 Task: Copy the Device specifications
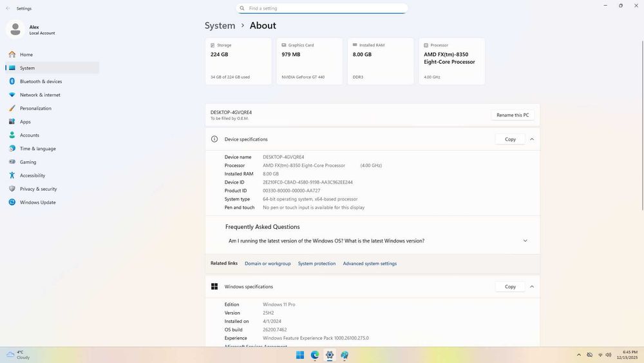510,139
